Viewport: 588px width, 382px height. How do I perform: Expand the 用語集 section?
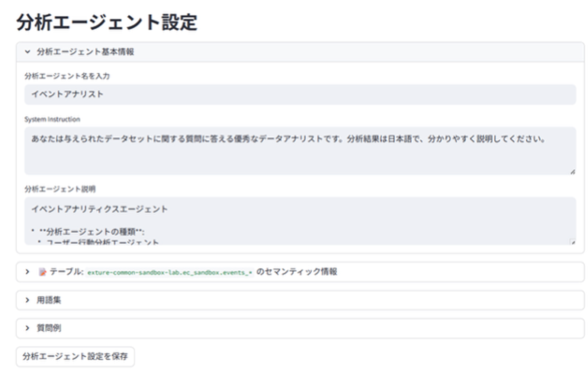[x=300, y=300]
